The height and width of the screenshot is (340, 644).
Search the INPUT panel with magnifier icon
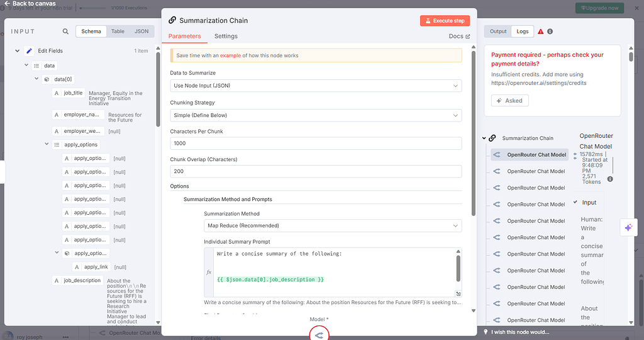[x=65, y=31]
